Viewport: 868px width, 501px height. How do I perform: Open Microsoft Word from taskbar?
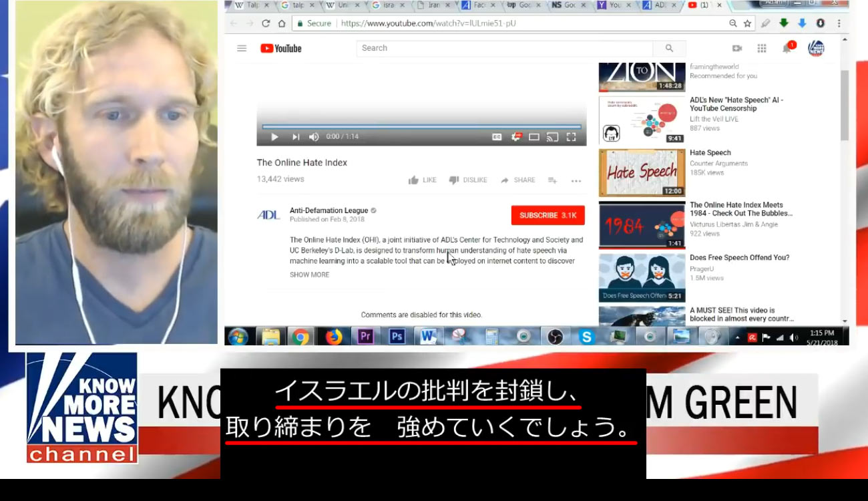(x=427, y=337)
